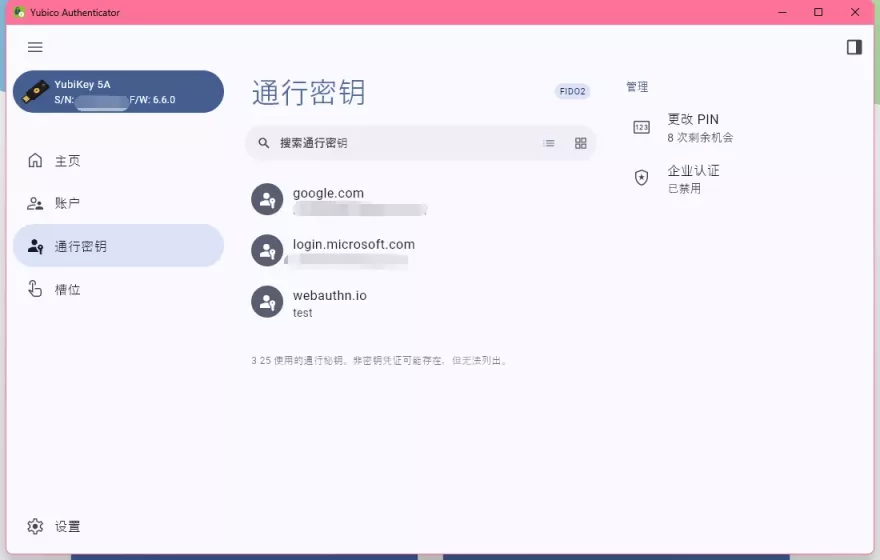The image size is (880, 560).
Task: Open the 账户 accounts section
Action: pos(68,203)
